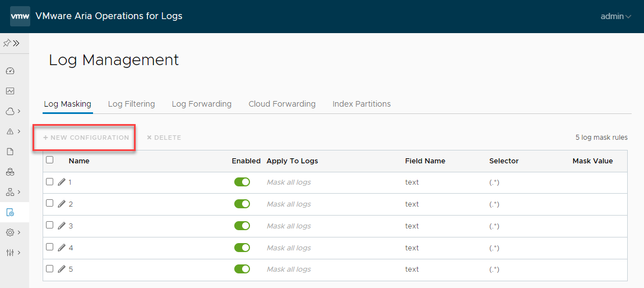Open the admin user dropdown menu
The image size is (644, 288).
(x=615, y=16)
